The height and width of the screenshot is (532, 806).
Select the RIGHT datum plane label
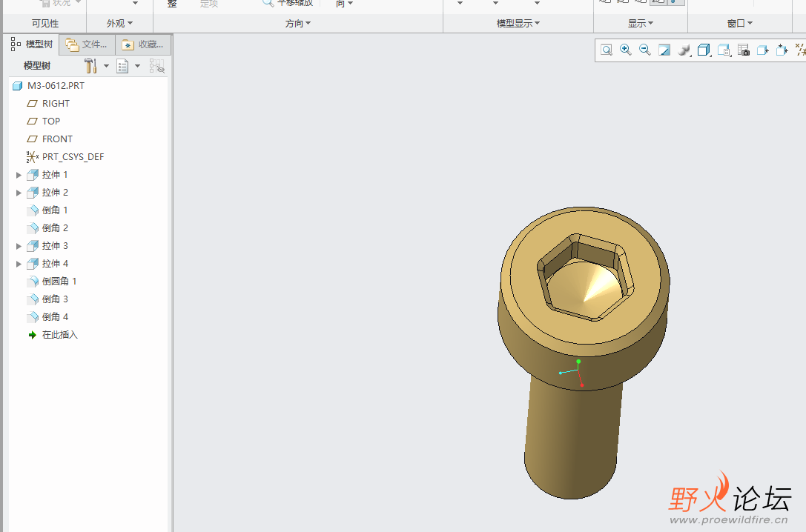pyautogui.click(x=56, y=103)
